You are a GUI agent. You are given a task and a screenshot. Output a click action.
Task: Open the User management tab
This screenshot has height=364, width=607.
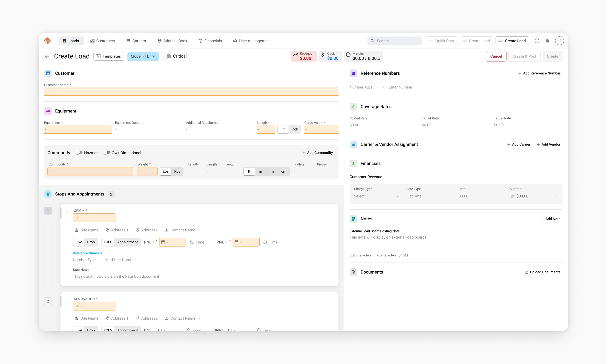pos(252,41)
